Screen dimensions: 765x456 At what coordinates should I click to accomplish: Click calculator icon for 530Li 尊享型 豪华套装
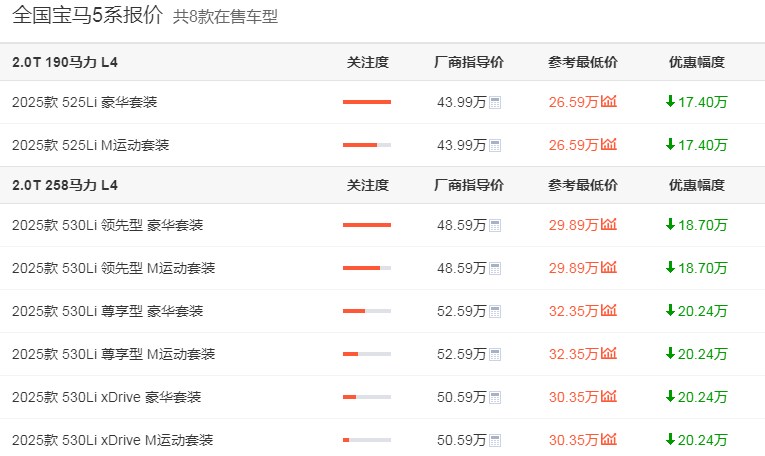[x=495, y=311]
